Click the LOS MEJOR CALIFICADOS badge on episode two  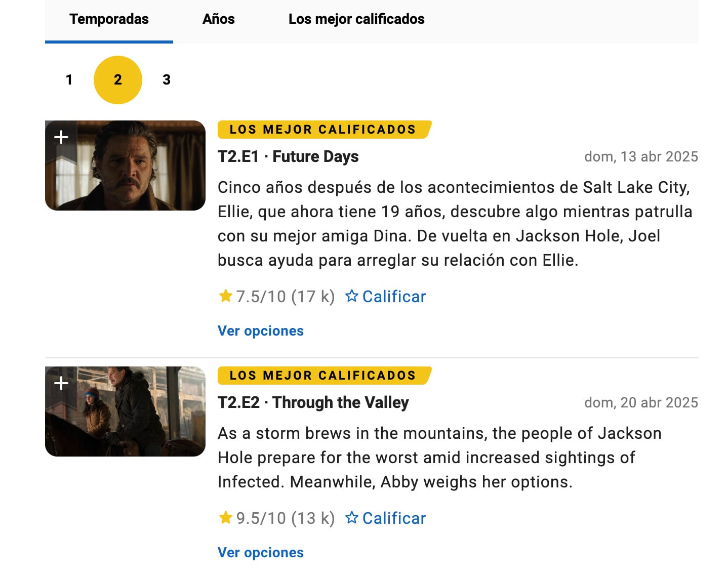point(322,375)
